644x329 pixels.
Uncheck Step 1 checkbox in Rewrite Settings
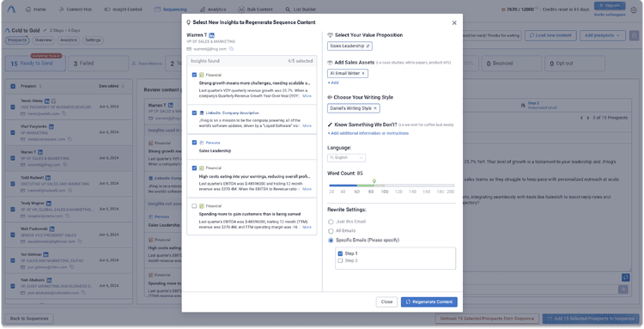coord(340,253)
